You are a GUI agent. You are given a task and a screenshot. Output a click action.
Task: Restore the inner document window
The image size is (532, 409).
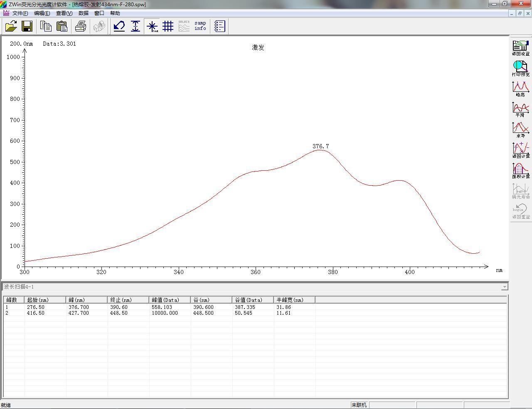coord(520,13)
